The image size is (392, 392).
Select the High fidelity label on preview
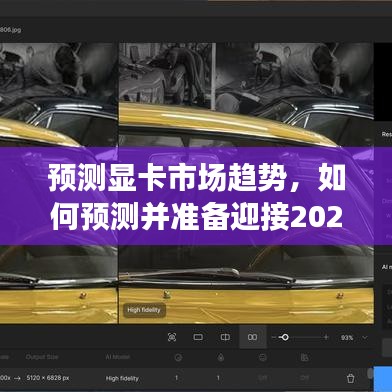(x=144, y=310)
